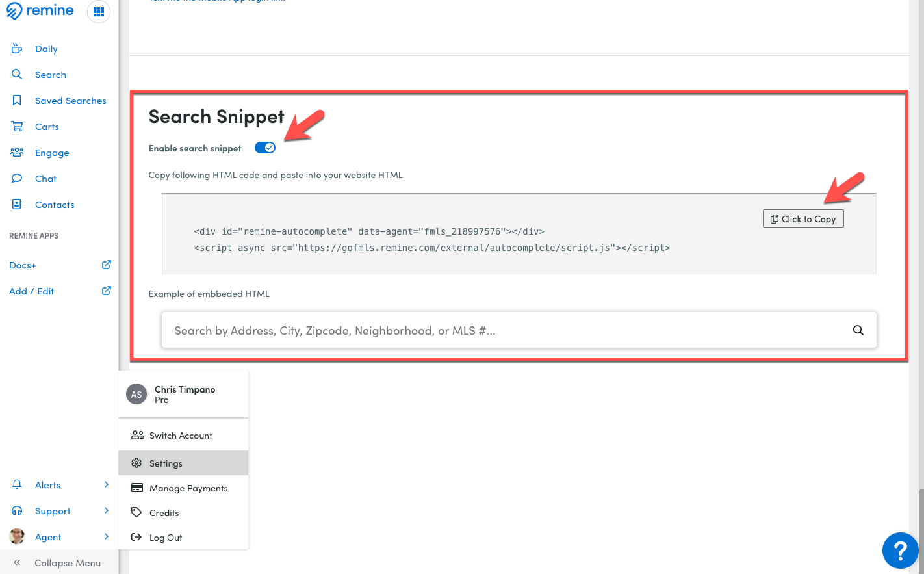Expand Support chevron arrow
924x574 pixels.
coord(107,510)
